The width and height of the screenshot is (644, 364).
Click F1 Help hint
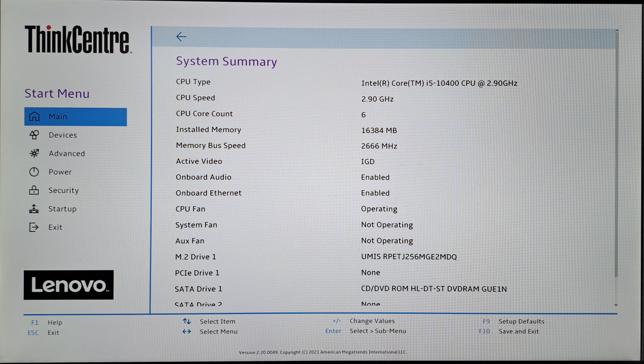click(x=46, y=322)
